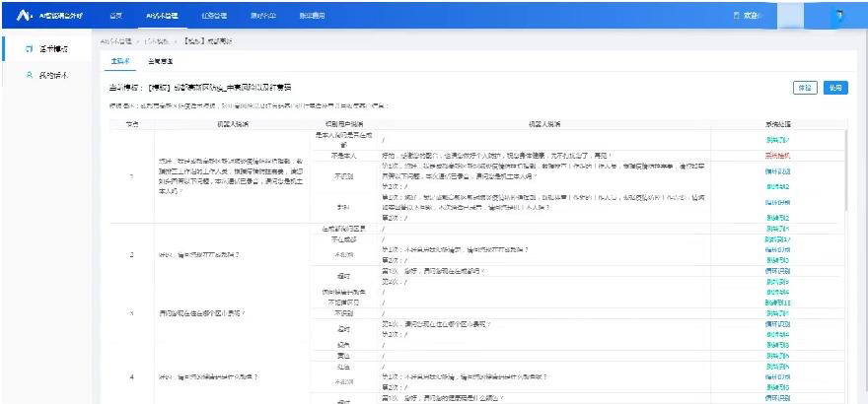Click the 话术模板 sidebar icon
The image size is (868, 404).
coord(30,48)
